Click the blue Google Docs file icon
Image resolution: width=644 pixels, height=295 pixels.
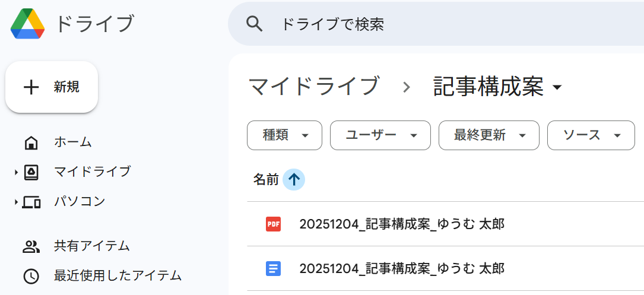[x=273, y=269]
